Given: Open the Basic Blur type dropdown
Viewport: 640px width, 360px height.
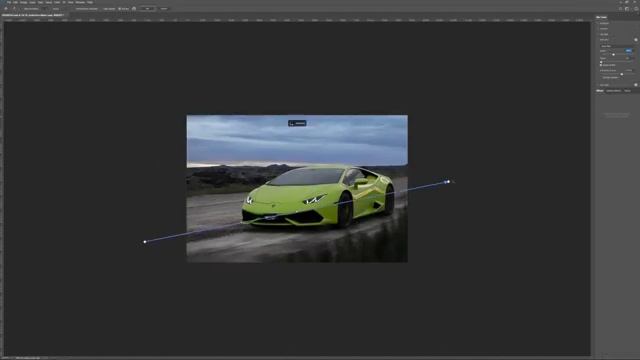Looking at the screenshot, I should coord(616,46).
